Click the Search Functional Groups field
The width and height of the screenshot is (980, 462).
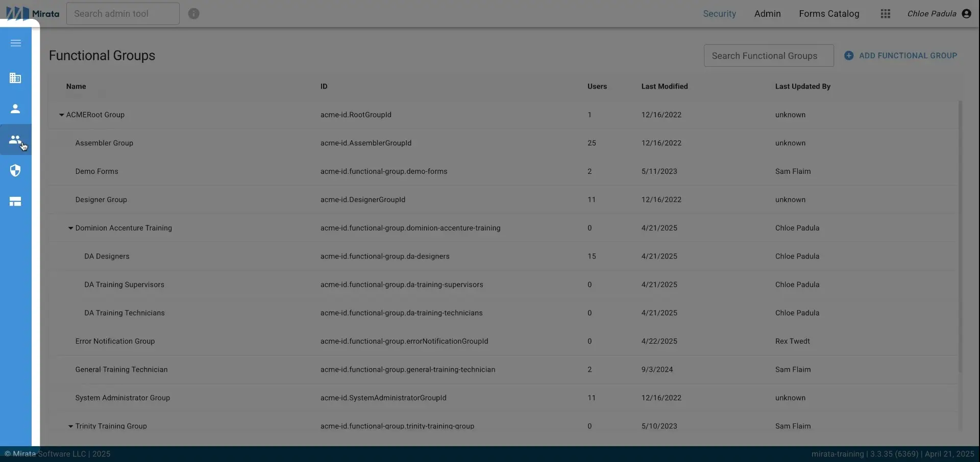[x=769, y=56]
